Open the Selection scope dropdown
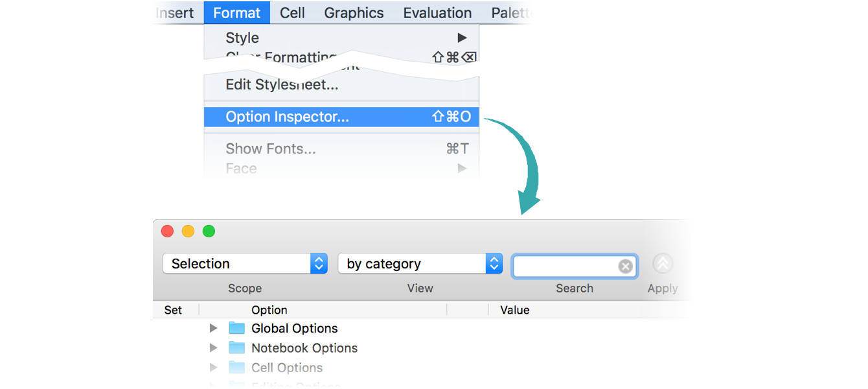868x389 pixels. (245, 264)
